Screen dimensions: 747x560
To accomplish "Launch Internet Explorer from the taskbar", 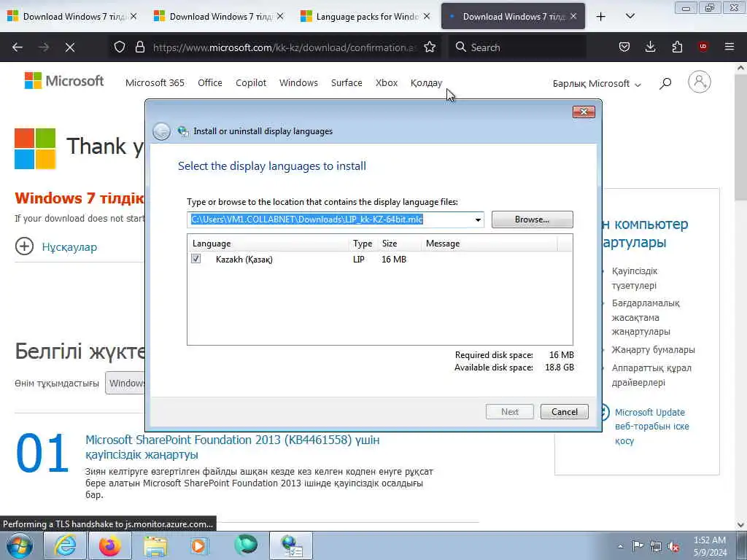I will [65, 545].
